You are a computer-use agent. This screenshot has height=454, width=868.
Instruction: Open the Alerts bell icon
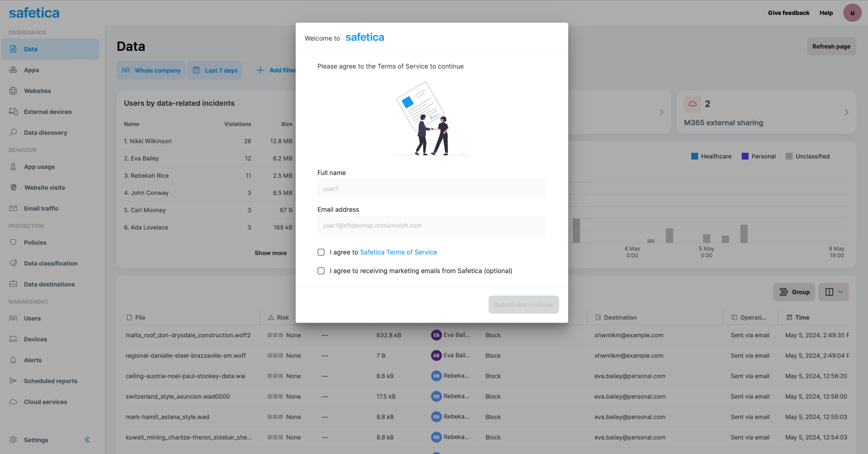point(13,359)
